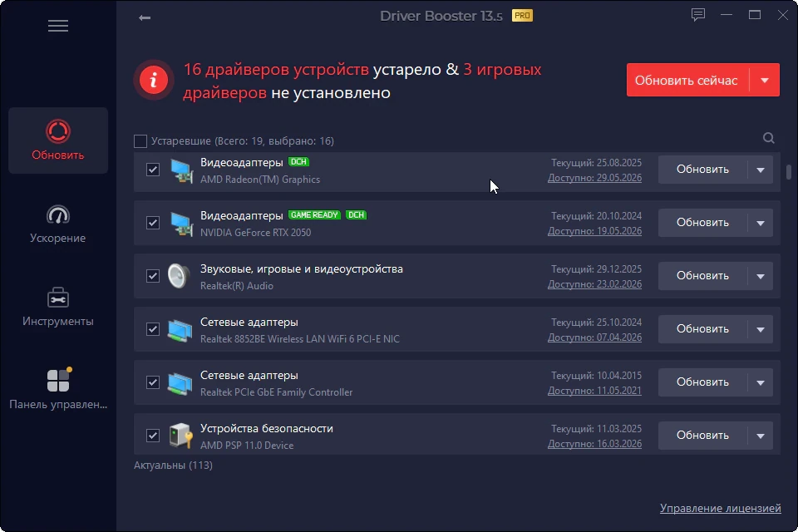Open available version link Доступно: 29.05.2026
The width and height of the screenshot is (798, 532).
coord(594,178)
